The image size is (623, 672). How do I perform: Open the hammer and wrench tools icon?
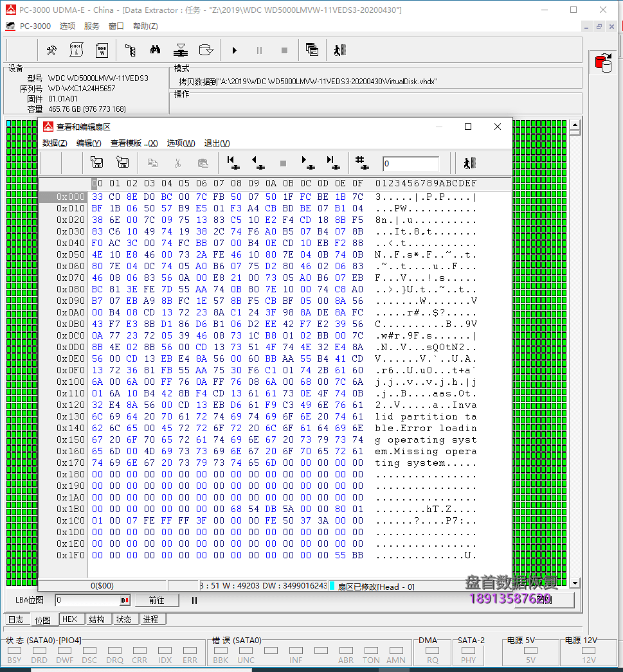[51, 51]
